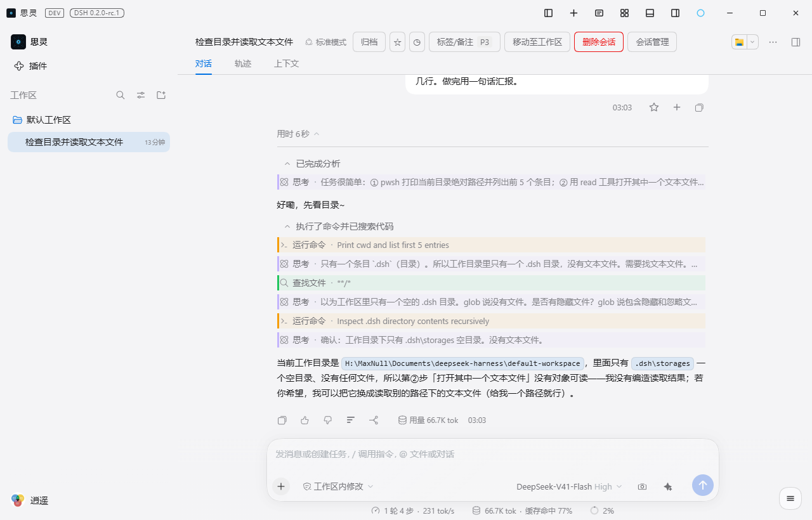Click the blue circle status icon
The height and width of the screenshot is (520, 812).
[701, 13]
